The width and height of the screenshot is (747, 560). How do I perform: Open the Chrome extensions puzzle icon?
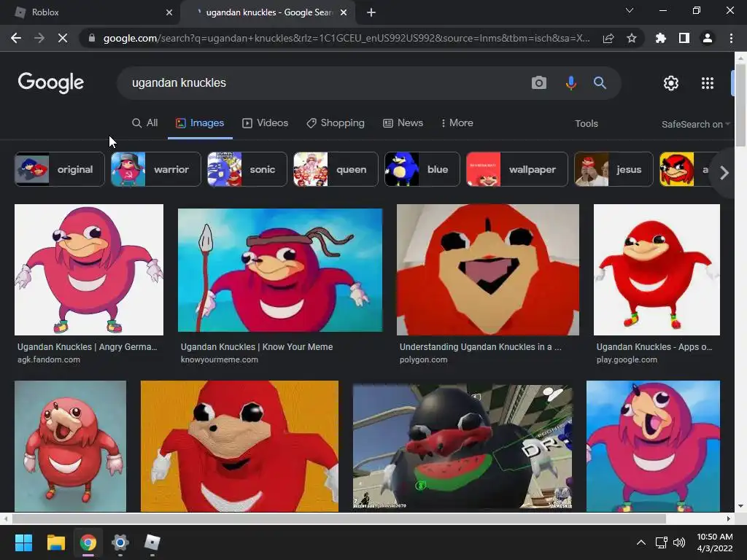tap(661, 38)
